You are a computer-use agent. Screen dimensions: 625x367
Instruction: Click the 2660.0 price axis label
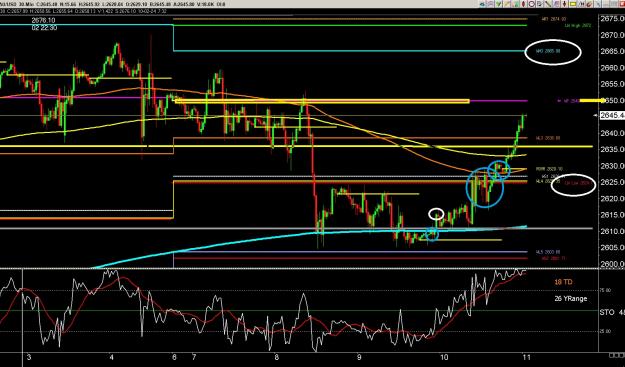[612, 68]
